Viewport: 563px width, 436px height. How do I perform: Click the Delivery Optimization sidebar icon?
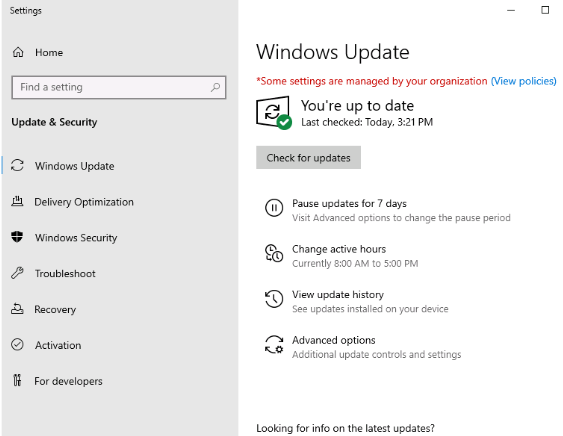pos(17,201)
